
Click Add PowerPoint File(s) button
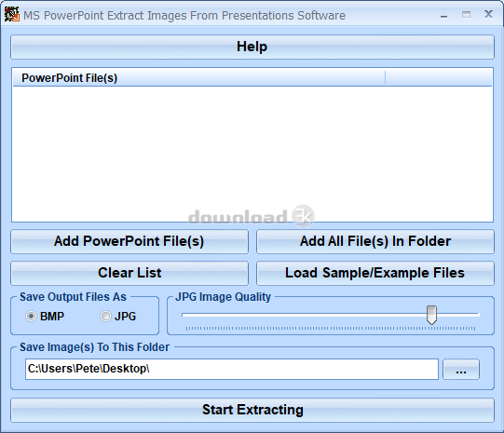pyautogui.click(x=129, y=241)
